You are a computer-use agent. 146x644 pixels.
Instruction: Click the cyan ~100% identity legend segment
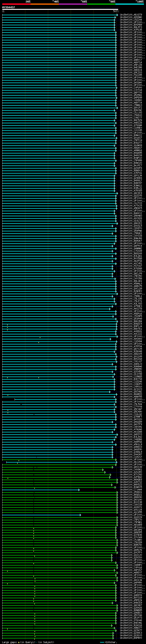click(x=130, y=4)
